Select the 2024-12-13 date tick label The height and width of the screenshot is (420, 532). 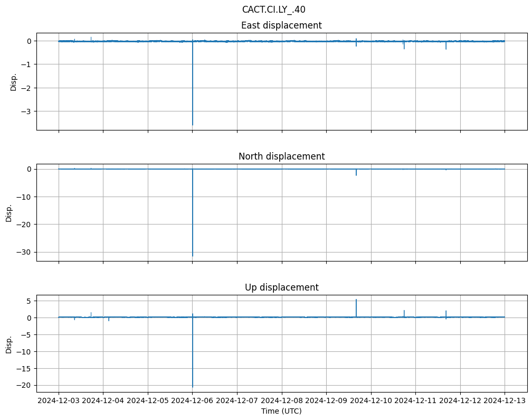(505, 400)
